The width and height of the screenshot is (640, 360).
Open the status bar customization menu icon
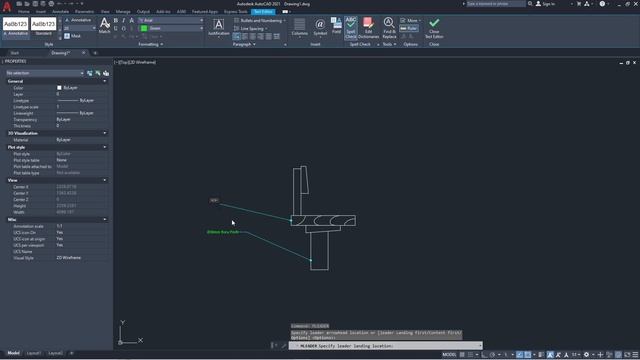click(x=635, y=355)
